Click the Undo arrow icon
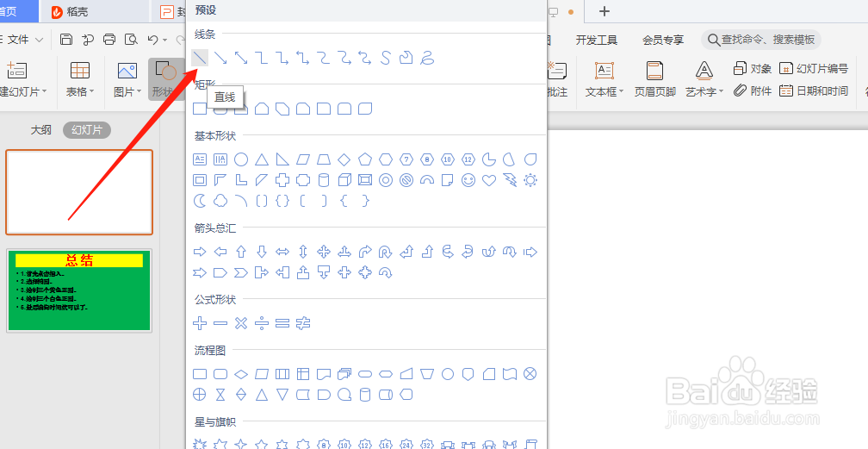The height and width of the screenshot is (449, 868). (x=153, y=40)
